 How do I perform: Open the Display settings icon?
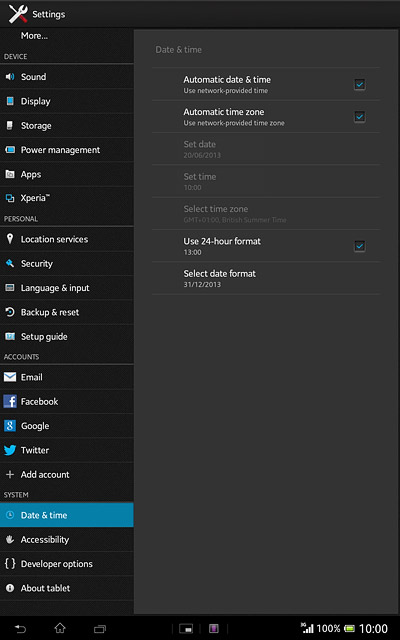click(10, 101)
